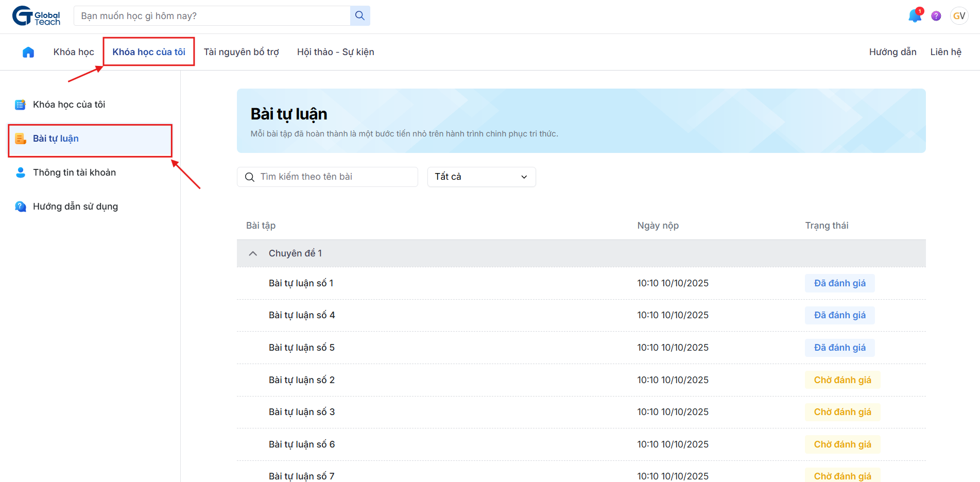Collapse the Chuyên đề 1 section
The image size is (980, 482).
coord(253,253)
